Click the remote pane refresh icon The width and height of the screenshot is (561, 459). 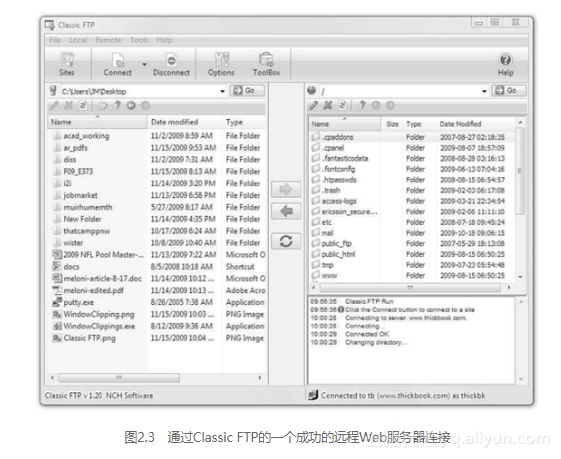coord(342,105)
